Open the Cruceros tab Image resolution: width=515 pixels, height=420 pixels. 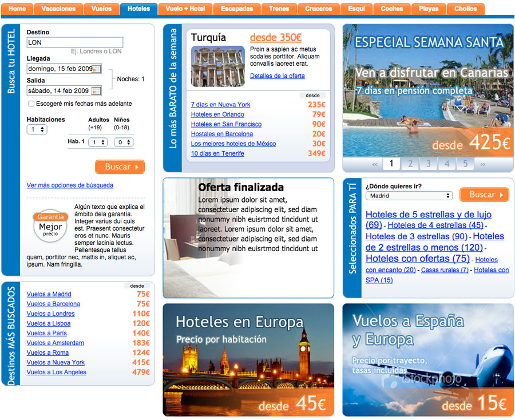pyautogui.click(x=319, y=9)
